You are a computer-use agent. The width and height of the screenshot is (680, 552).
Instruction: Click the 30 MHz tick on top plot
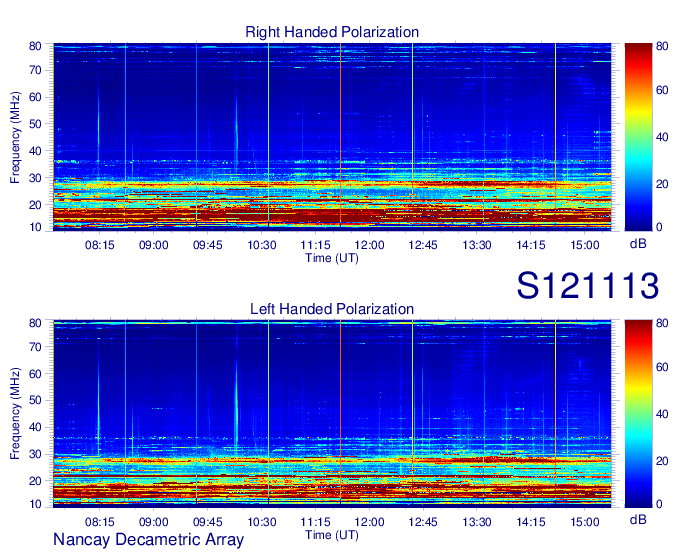click(35, 178)
